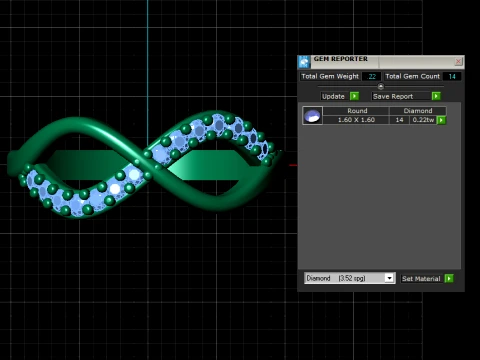
Task: Click green arrow next to Update
Action: (x=355, y=96)
